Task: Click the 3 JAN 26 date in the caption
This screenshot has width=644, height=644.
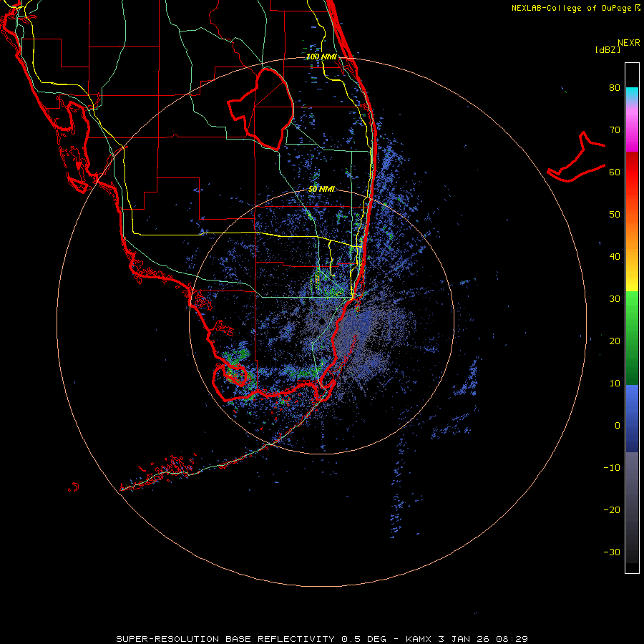Action: (x=464, y=639)
